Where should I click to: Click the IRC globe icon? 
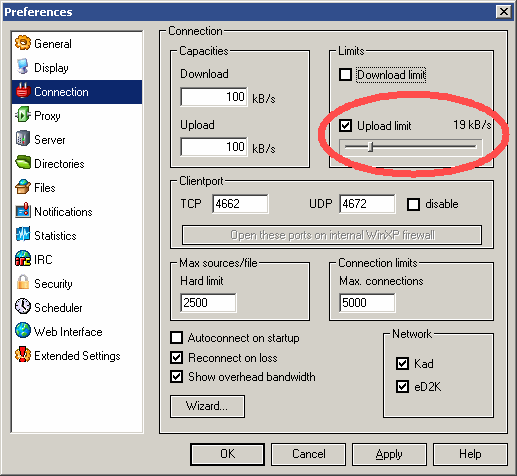click(23, 259)
